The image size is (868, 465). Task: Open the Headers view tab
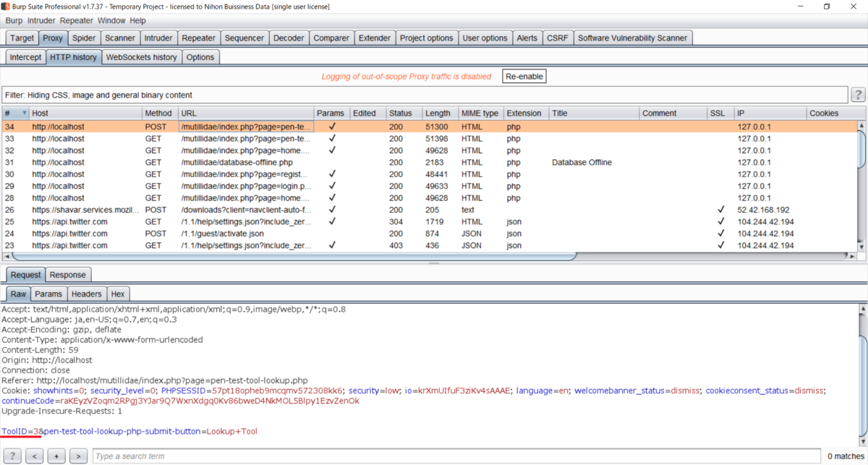87,294
